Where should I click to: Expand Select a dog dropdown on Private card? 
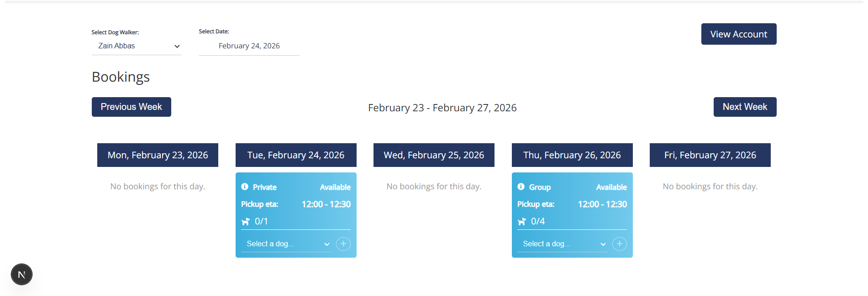[286, 244]
